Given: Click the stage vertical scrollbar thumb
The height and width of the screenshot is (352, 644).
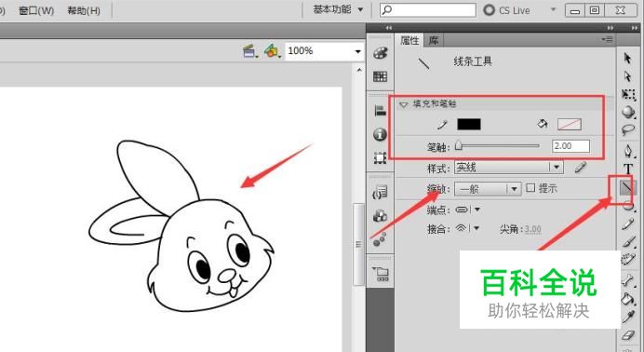Looking at the screenshot, I should [358, 244].
